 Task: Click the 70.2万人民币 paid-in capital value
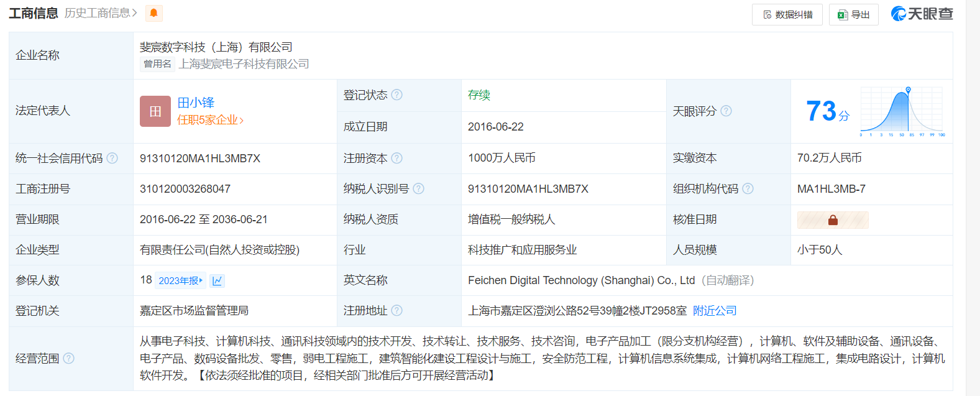click(829, 158)
